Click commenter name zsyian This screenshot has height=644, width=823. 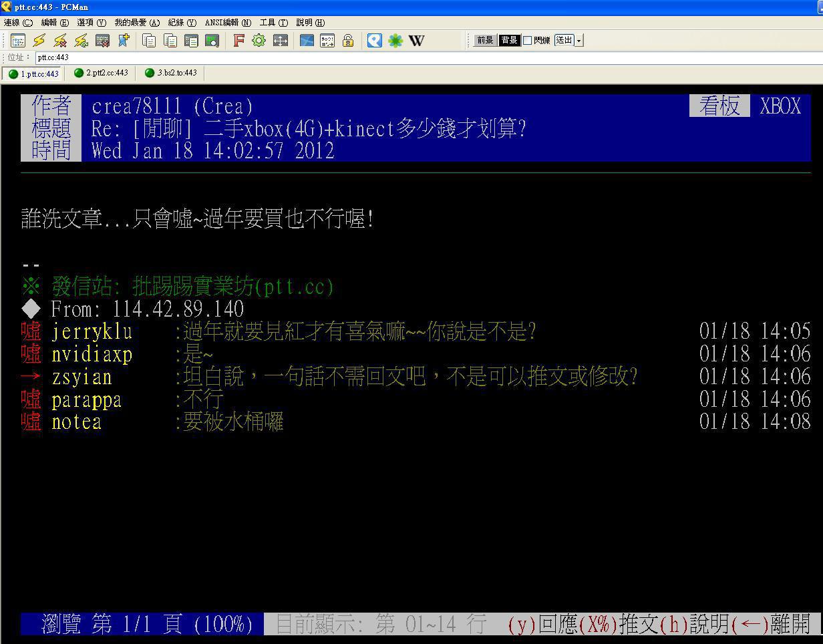click(x=81, y=377)
